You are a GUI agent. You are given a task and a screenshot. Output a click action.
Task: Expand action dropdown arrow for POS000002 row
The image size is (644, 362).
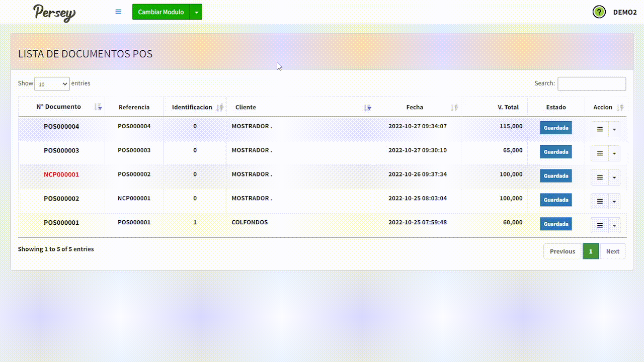(614, 202)
